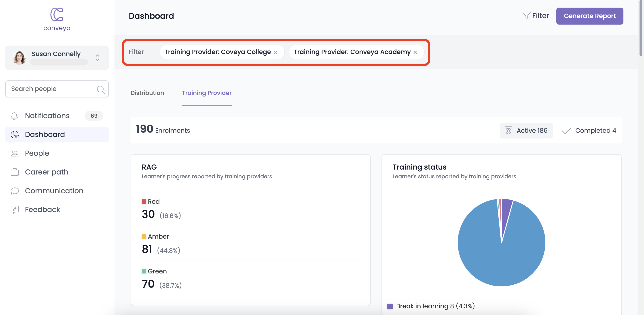644x315 pixels.
Task: Focus the Search people field
Action: 57,89
